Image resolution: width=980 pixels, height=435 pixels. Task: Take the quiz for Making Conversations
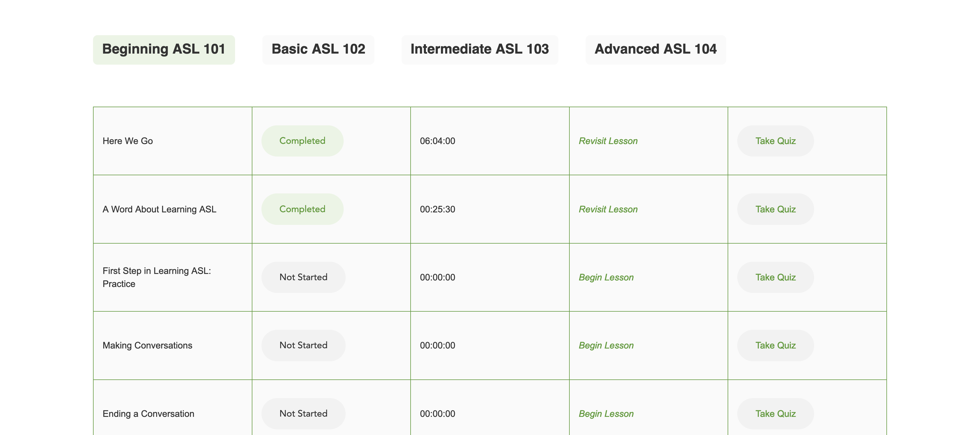776,345
